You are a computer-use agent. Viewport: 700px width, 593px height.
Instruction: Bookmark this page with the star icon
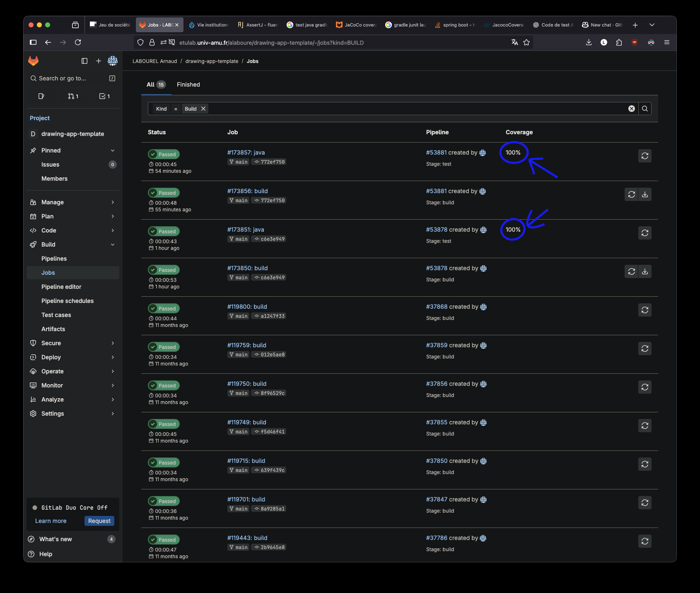coord(526,42)
